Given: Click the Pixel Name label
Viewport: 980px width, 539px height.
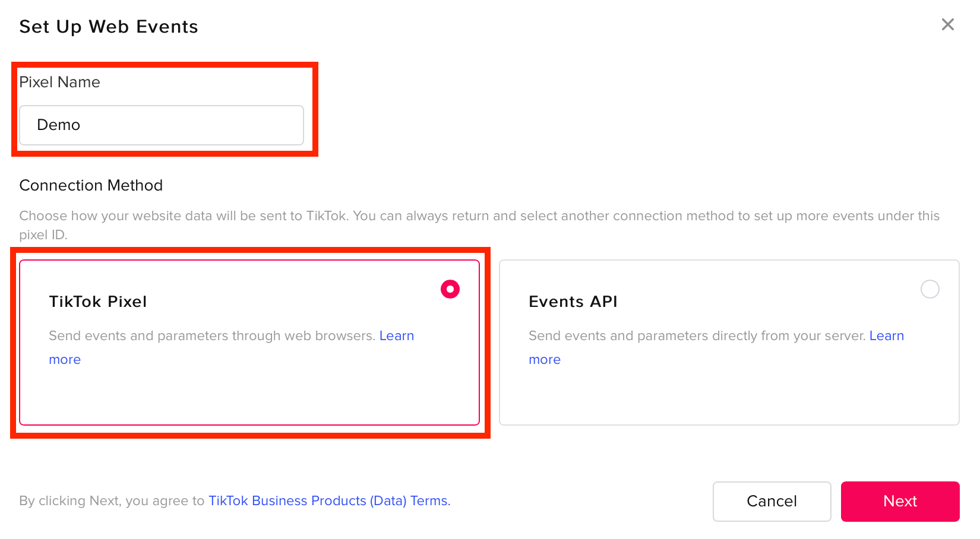Looking at the screenshot, I should (x=59, y=83).
